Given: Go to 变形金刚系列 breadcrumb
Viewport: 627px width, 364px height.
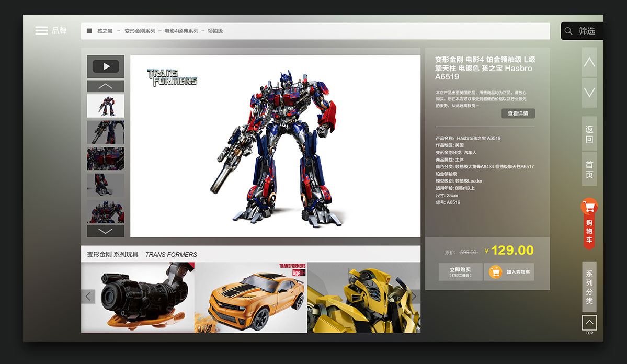Looking at the screenshot, I should [140, 31].
